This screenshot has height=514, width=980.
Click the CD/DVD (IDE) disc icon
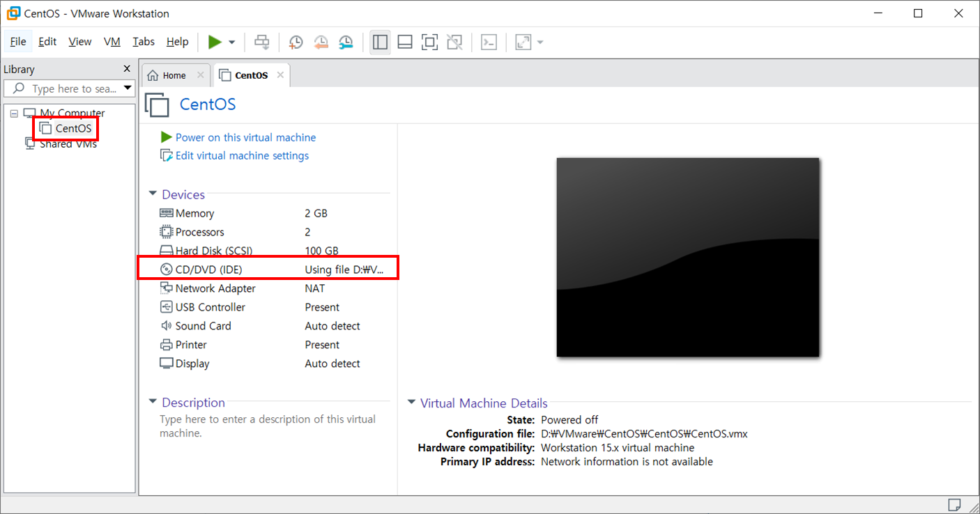pos(166,270)
